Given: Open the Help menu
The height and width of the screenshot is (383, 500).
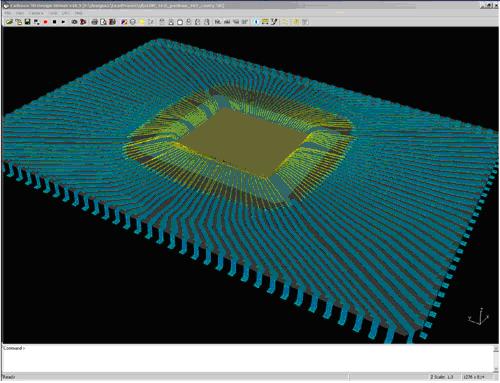Looking at the screenshot, I should 79,13.
